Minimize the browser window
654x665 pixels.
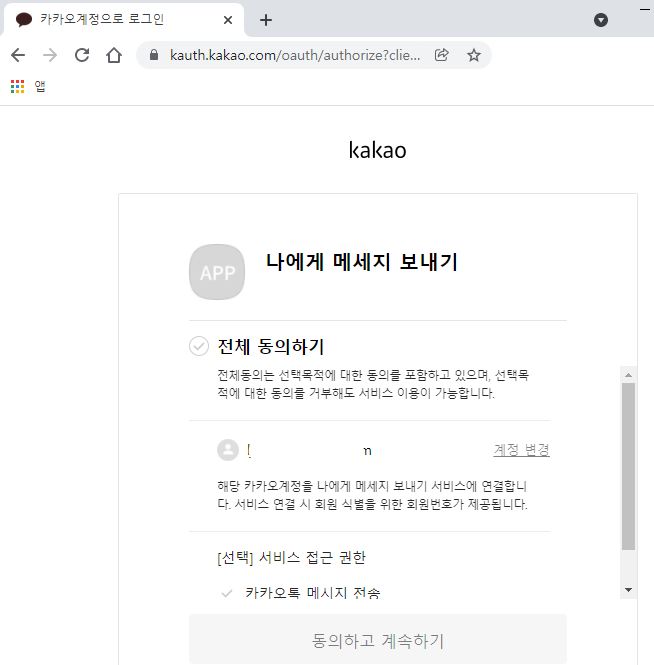pos(645,9)
